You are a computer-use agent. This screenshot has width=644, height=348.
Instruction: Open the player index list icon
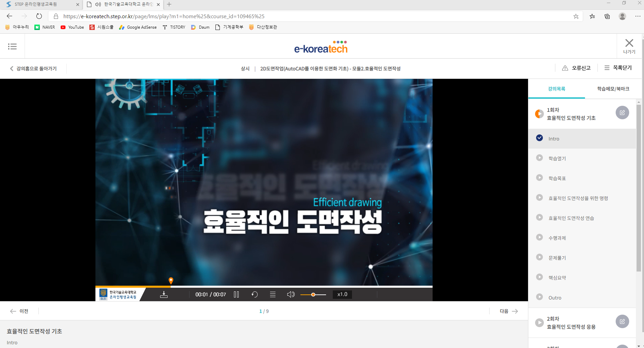273,294
